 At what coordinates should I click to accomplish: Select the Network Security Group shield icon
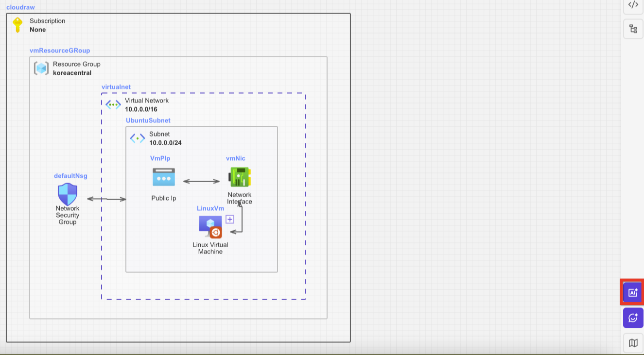[68, 194]
